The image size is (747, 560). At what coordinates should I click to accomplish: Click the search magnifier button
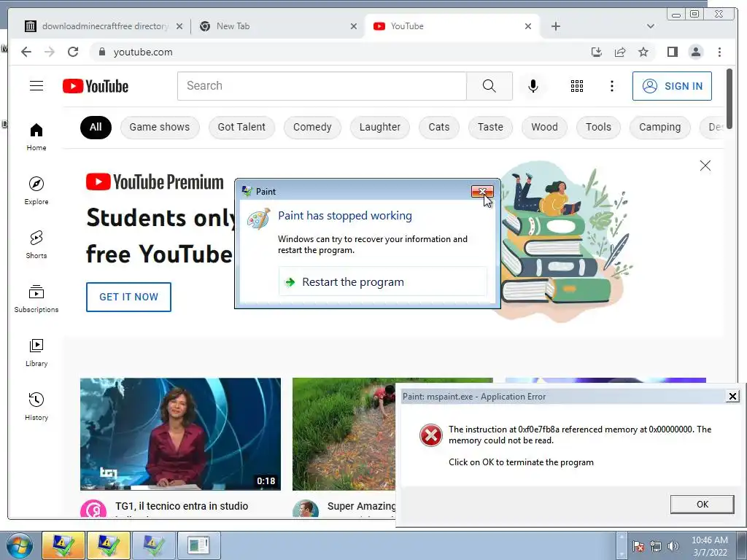(489, 86)
